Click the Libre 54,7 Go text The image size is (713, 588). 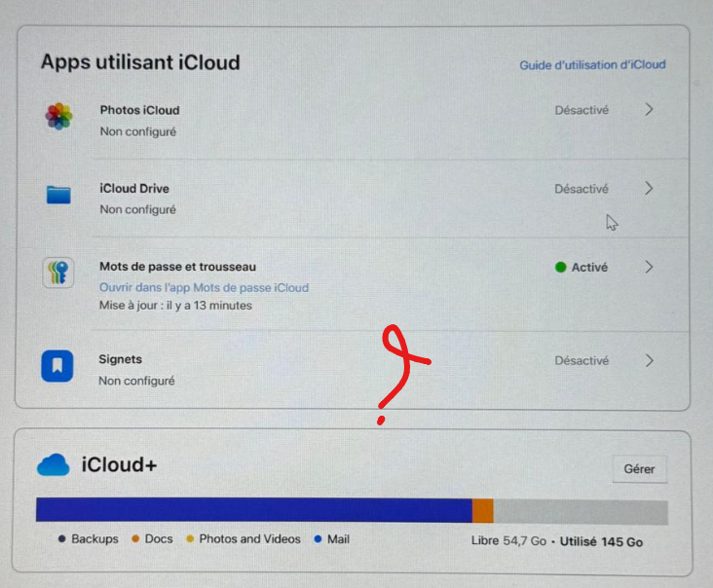[x=508, y=540]
